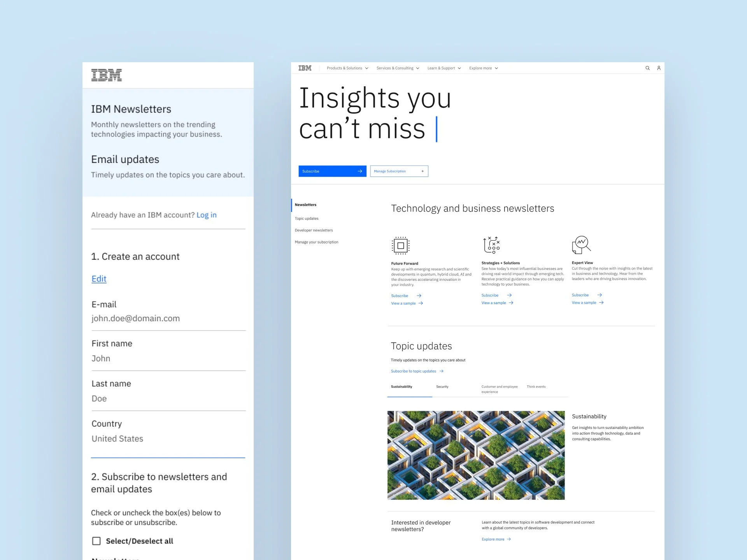Image resolution: width=747 pixels, height=560 pixels.
Task: Click the 'Email updates' heading in left panel
Action: coord(125,159)
